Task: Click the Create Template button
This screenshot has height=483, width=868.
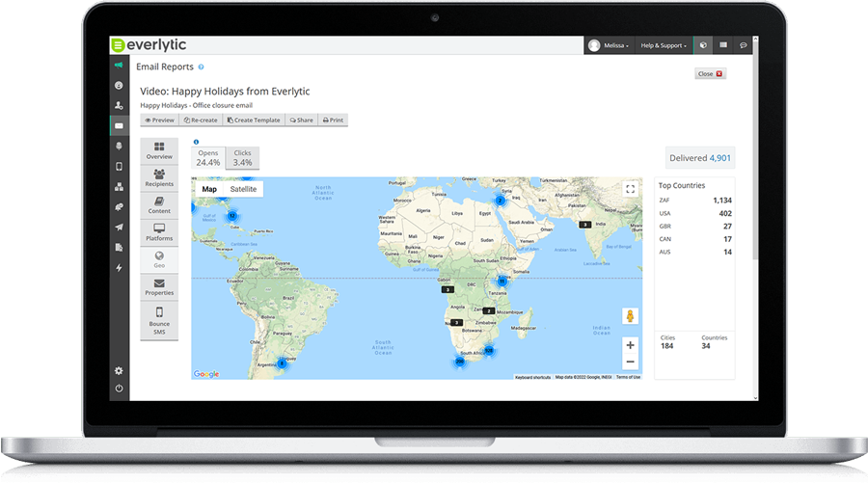Action: point(254,121)
